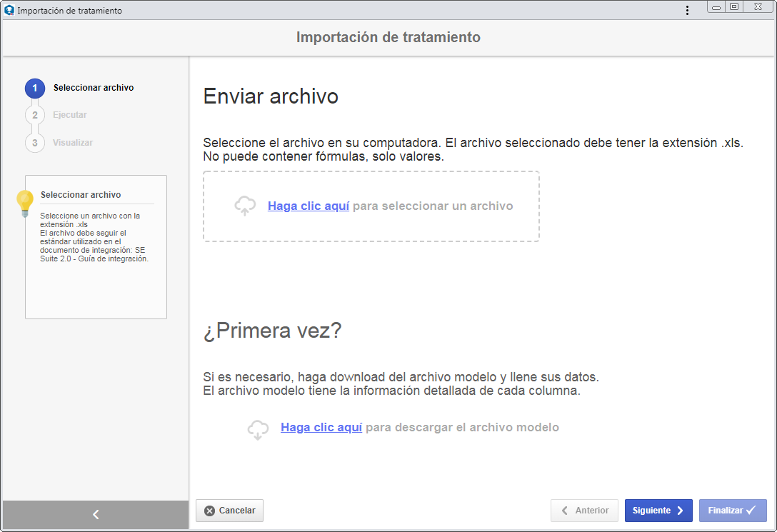Click the lightbulb hint icon
The height and width of the screenshot is (532, 777).
pyautogui.click(x=25, y=204)
